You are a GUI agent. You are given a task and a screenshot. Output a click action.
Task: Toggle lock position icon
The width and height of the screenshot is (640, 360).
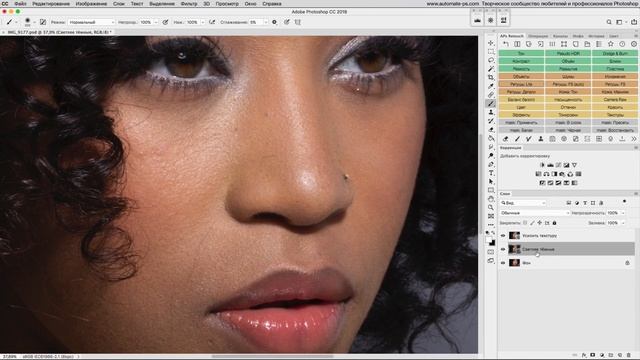coord(540,223)
